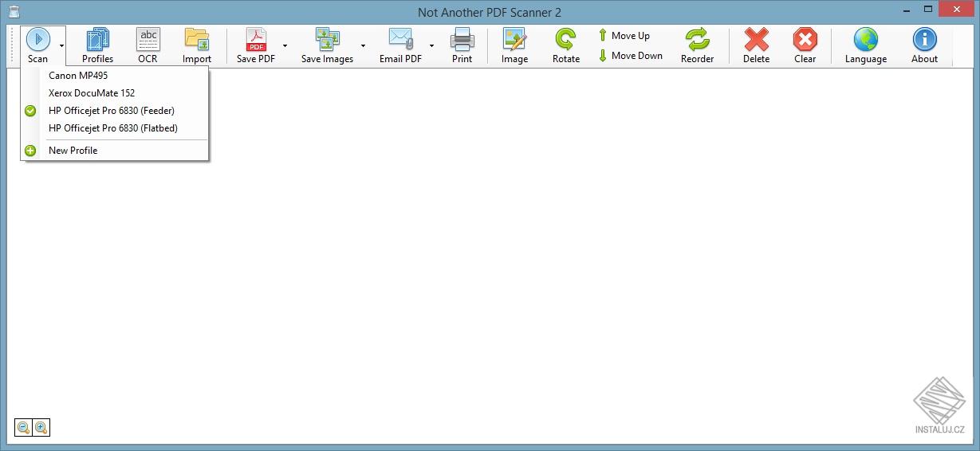980x451 pixels.
Task: Move the selected page up
Action: (624, 36)
